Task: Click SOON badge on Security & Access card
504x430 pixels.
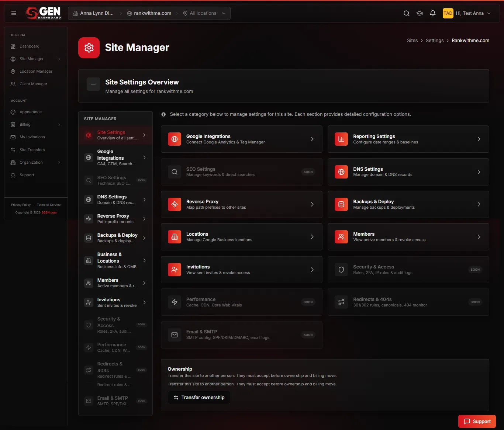Action: (x=475, y=270)
